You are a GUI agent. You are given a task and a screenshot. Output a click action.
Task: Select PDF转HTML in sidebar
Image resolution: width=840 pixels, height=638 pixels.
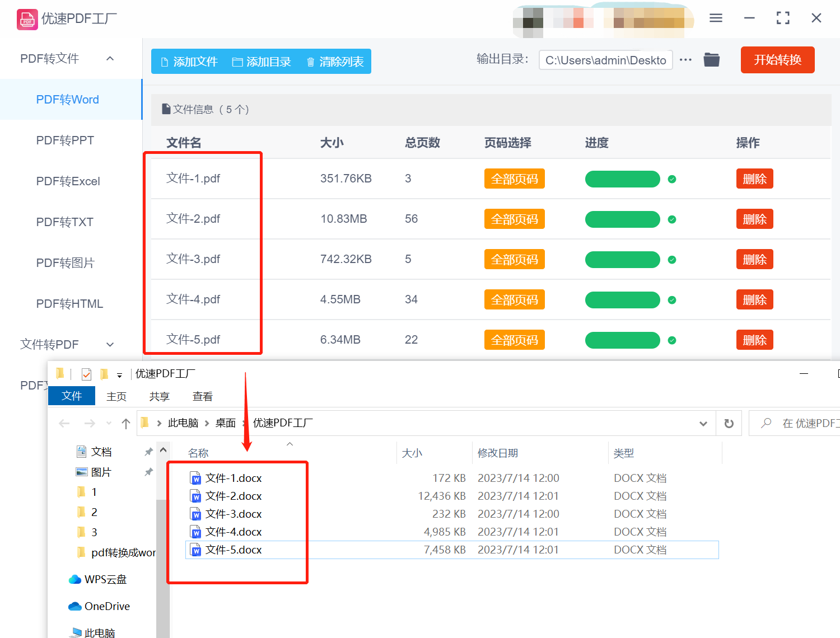click(71, 304)
